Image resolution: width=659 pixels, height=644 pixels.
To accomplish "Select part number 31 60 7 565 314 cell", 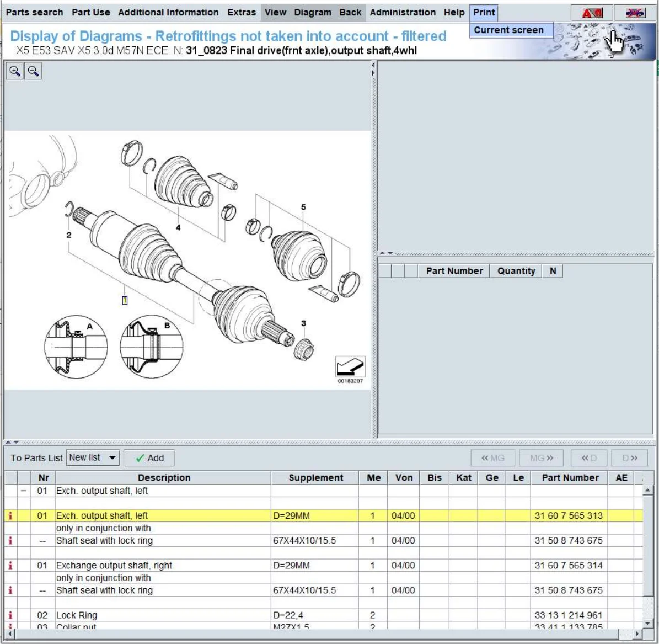I will pyautogui.click(x=569, y=566).
